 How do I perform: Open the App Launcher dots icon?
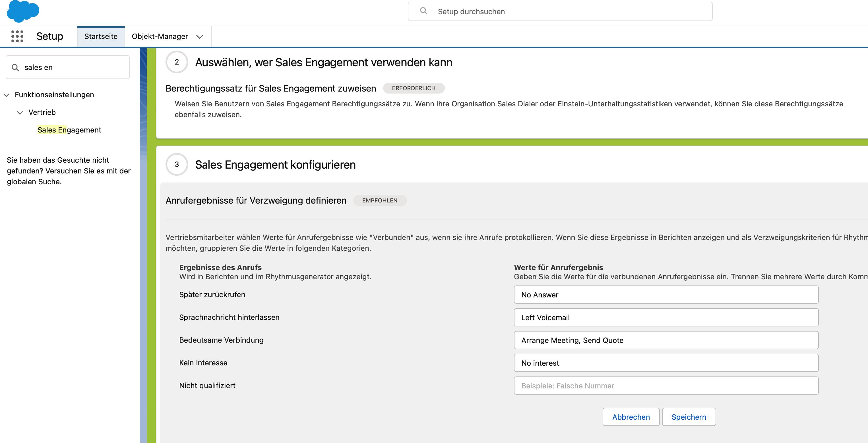[17, 36]
